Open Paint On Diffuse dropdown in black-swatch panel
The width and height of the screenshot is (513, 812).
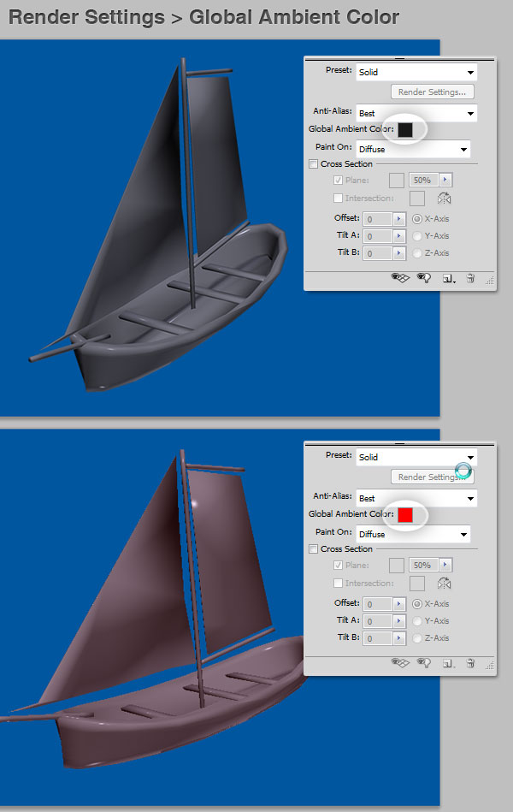(x=413, y=149)
